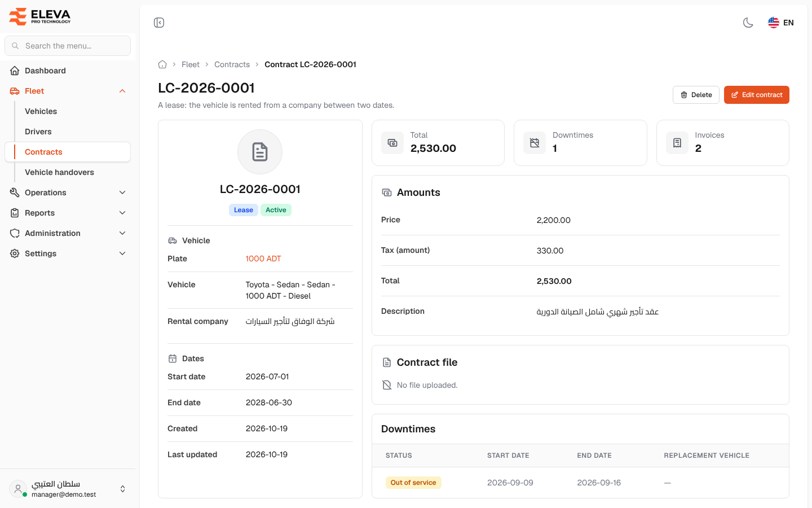Click the Fleet truck icon in sidebar
The width and height of the screenshot is (812, 508).
[15, 91]
